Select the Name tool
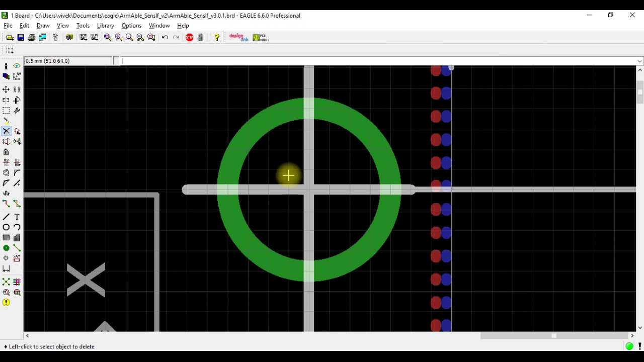Viewport: 644px width, 362px height. tap(6, 162)
